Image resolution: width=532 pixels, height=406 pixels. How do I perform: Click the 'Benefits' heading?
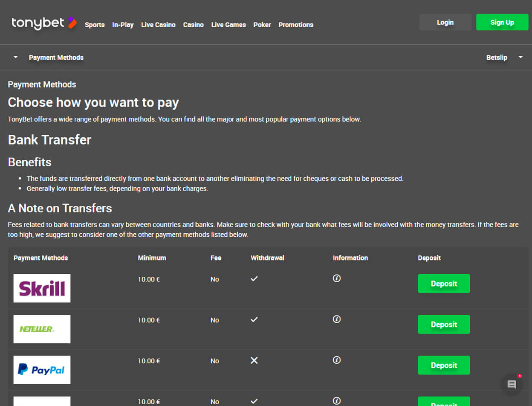pyautogui.click(x=30, y=162)
